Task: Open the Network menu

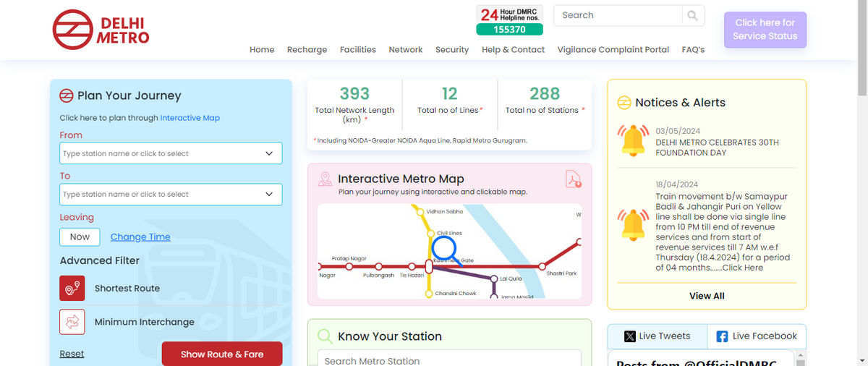Action: (x=405, y=50)
